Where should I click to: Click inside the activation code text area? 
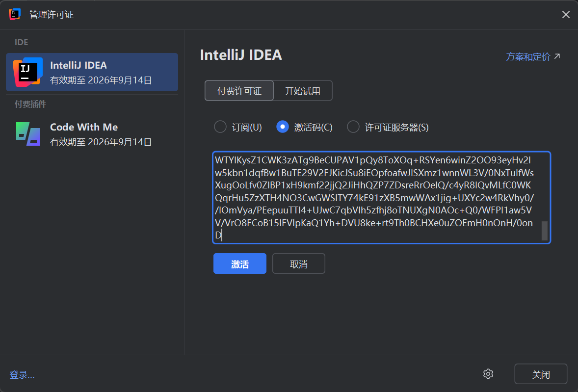(382, 198)
